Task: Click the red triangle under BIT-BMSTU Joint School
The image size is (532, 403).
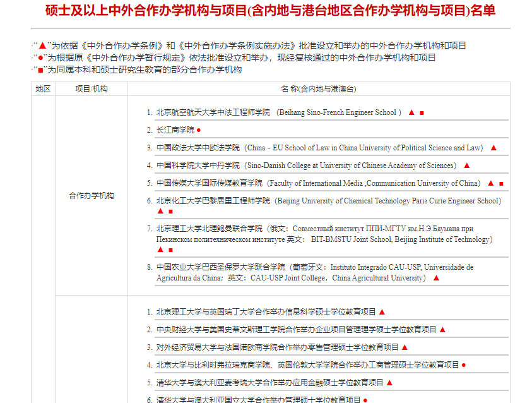Action: click(x=160, y=250)
